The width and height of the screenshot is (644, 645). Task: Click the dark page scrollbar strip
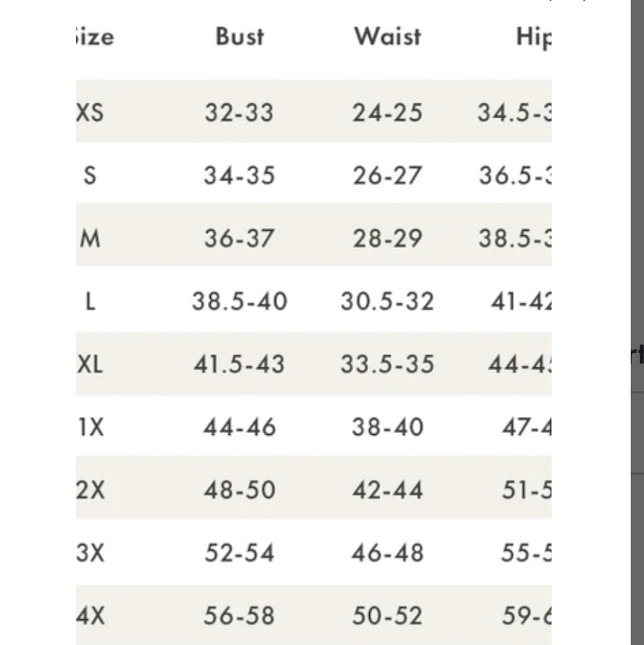click(638, 322)
